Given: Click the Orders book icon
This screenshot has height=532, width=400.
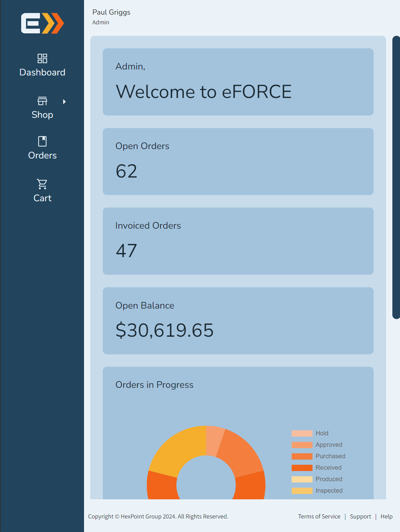Looking at the screenshot, I should pos(42,141).
